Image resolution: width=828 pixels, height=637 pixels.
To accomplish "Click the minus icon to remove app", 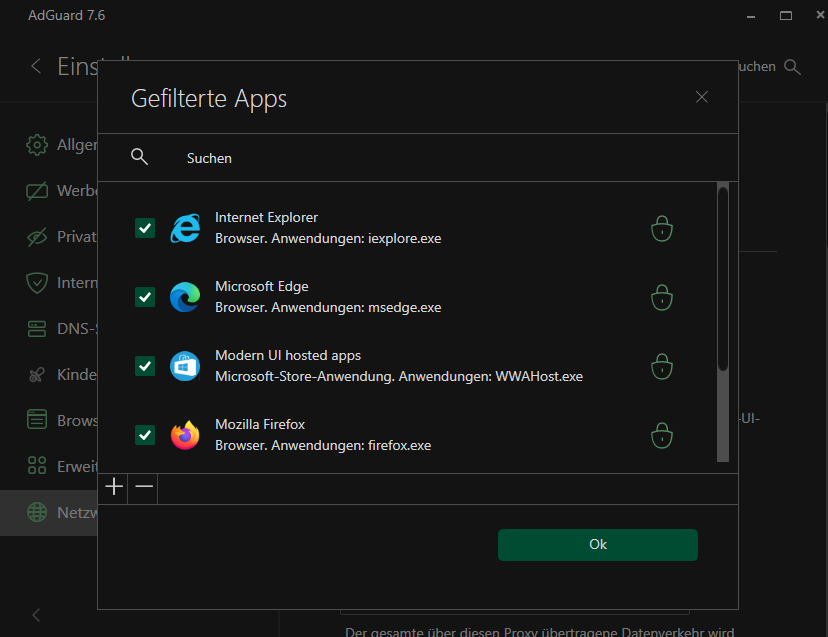I will (x=144, y=487).
